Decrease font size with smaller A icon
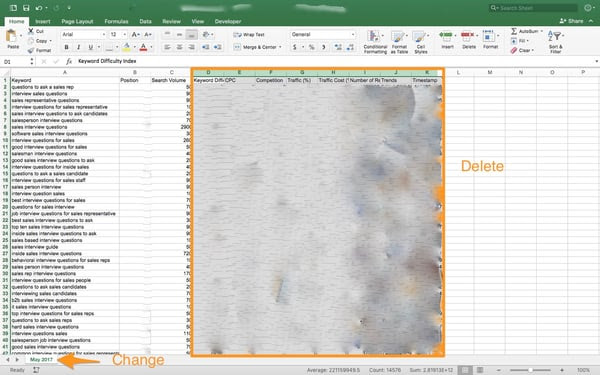Image resolution: width=600 pixels, height=375 pixels. (148, 34)
